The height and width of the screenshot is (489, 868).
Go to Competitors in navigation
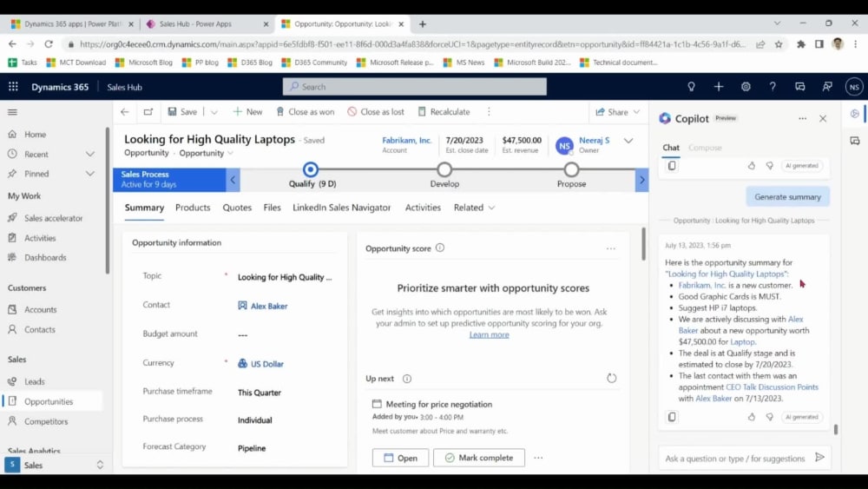(46, 421)
